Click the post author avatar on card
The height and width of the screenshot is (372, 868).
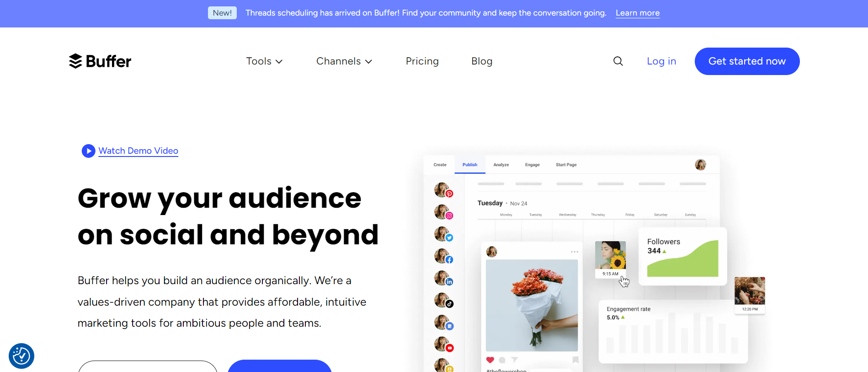coord(491,252)
